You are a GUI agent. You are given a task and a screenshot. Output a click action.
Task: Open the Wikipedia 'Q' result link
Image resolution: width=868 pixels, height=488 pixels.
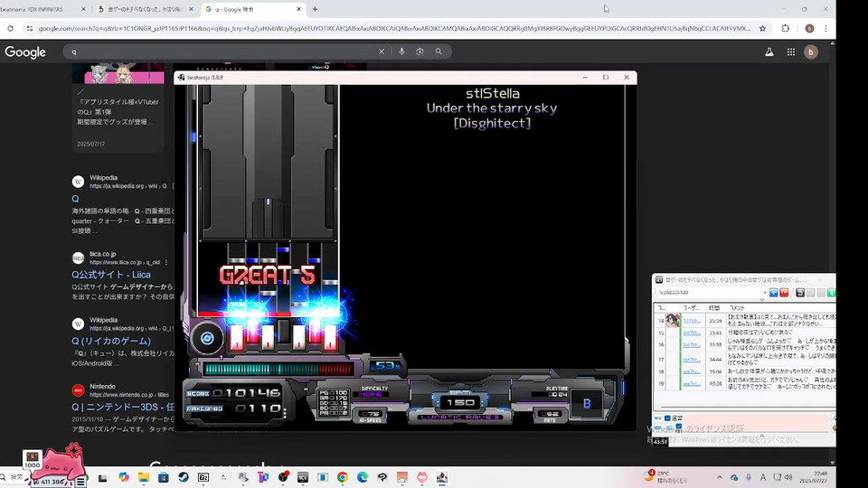pyautogui.click(x=75, y=199)
